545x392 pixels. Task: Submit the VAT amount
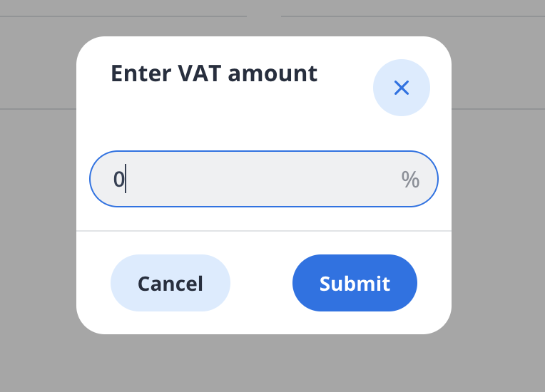click(355, 283)
